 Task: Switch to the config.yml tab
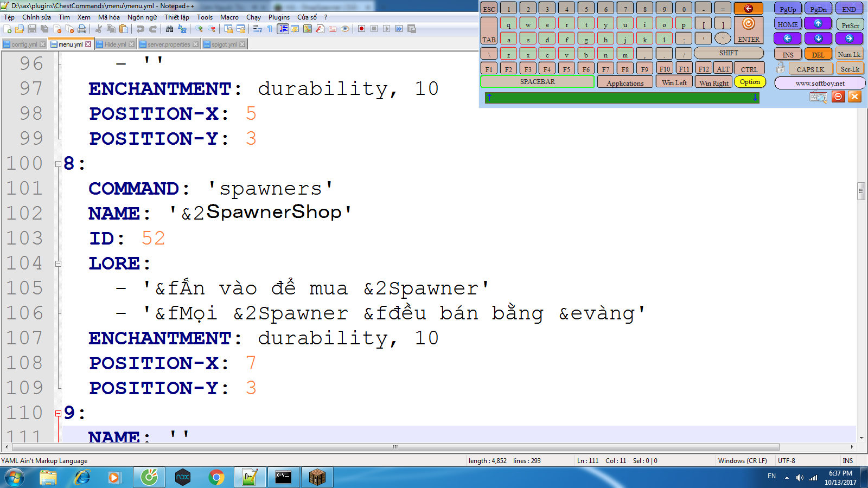[24, 44]
